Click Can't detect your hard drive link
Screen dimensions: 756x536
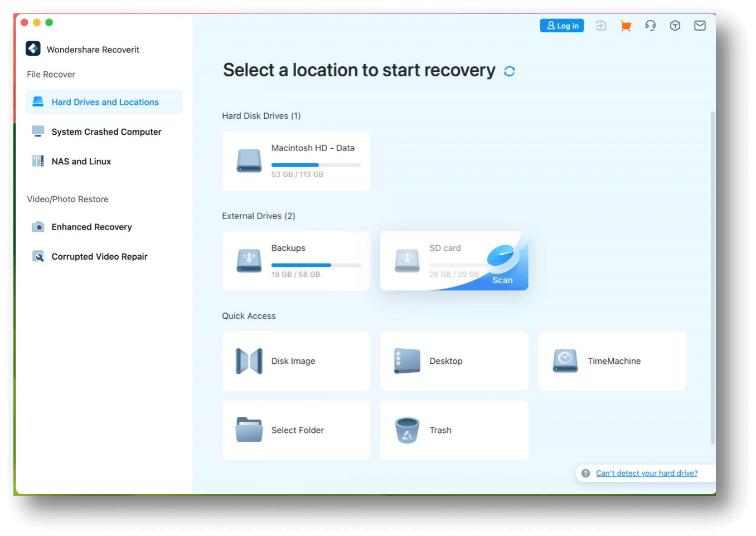(646, 473)
